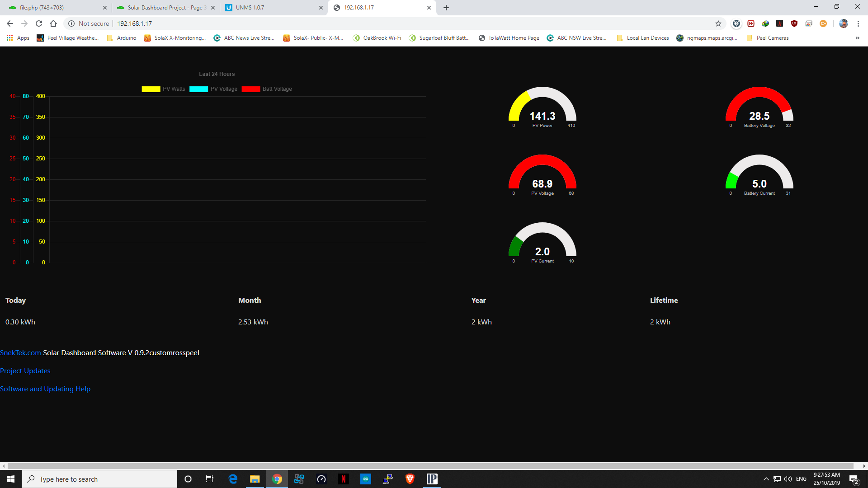This screenshot has width=868, height=488.
Task: Open the Peel Cameras bookmark folder
Action: tap(767, 38)
